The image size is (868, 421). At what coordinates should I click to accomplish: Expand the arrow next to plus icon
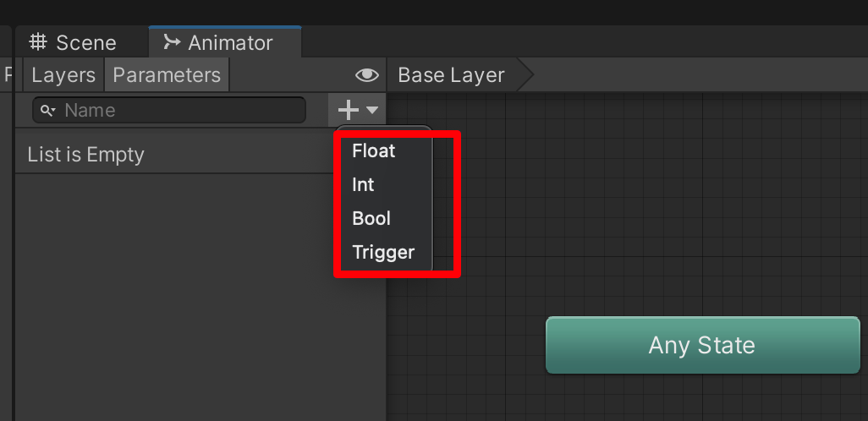coord(372,110)
